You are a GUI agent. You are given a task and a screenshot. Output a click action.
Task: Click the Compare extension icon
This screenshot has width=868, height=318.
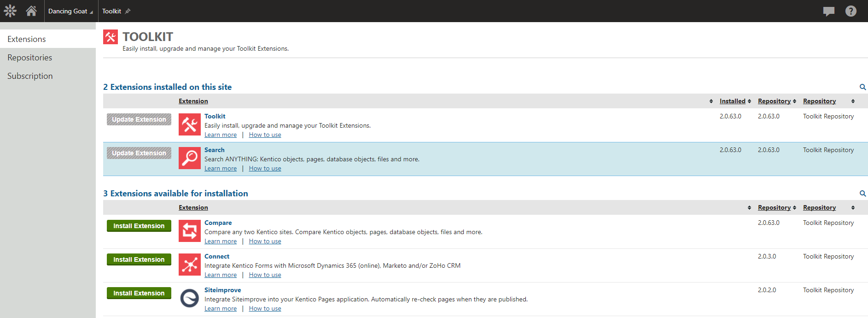coord(190,231)
